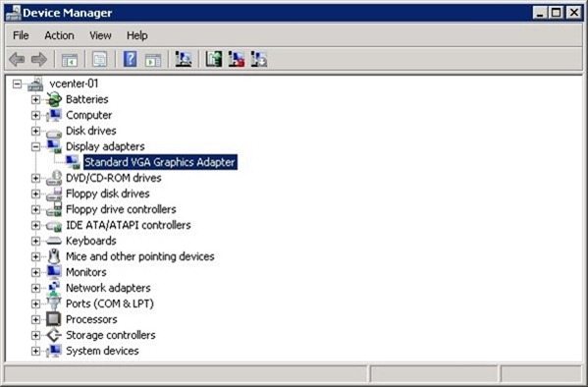Expand the Processors node
The width and height of the screenshot is (588, 387).
[x=35, y=319]
